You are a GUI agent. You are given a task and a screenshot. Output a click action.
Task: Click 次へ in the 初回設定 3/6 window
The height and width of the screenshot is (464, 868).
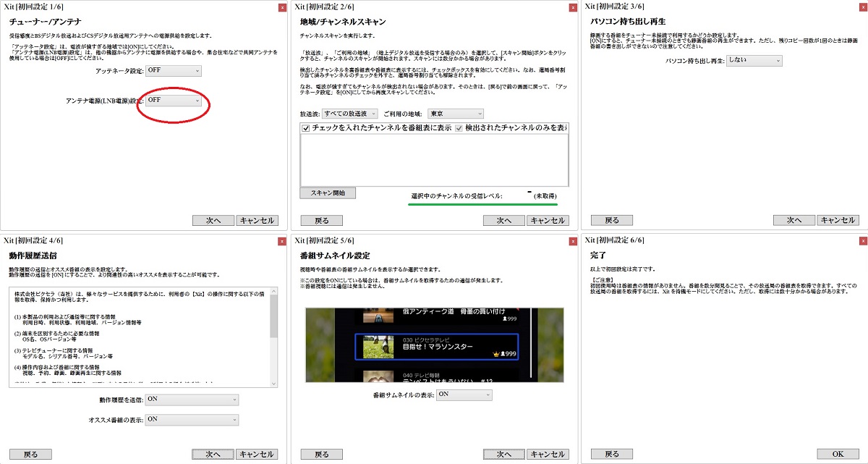click(794, 220)
